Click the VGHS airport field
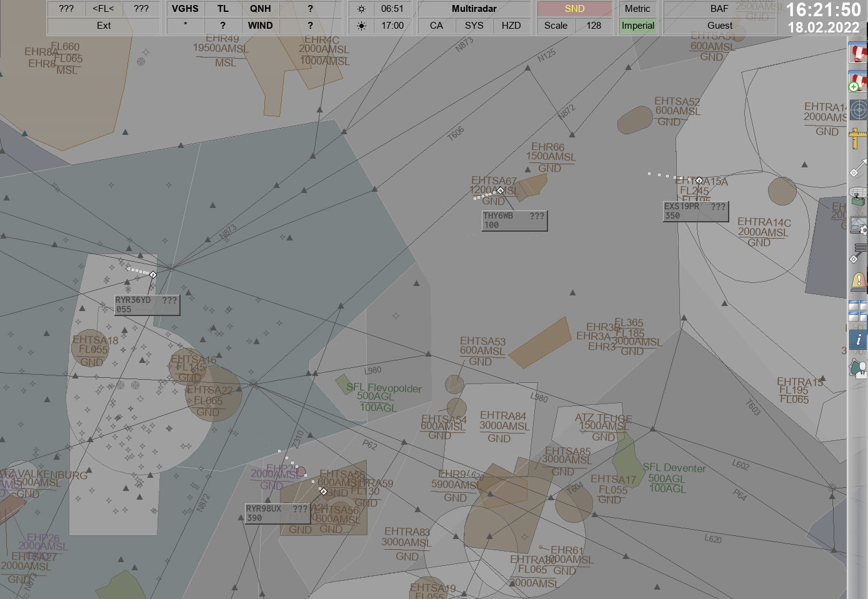 pos(185,9)
